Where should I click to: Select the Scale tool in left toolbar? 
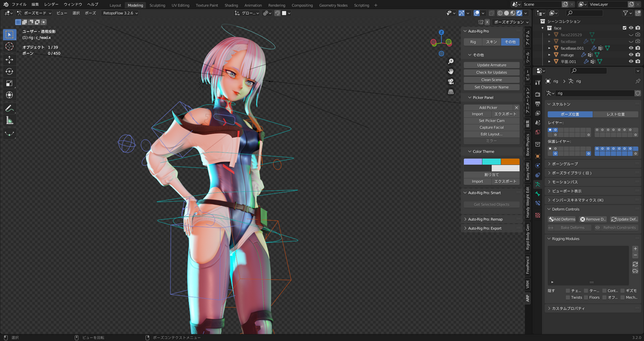click(x=10, y=83)
